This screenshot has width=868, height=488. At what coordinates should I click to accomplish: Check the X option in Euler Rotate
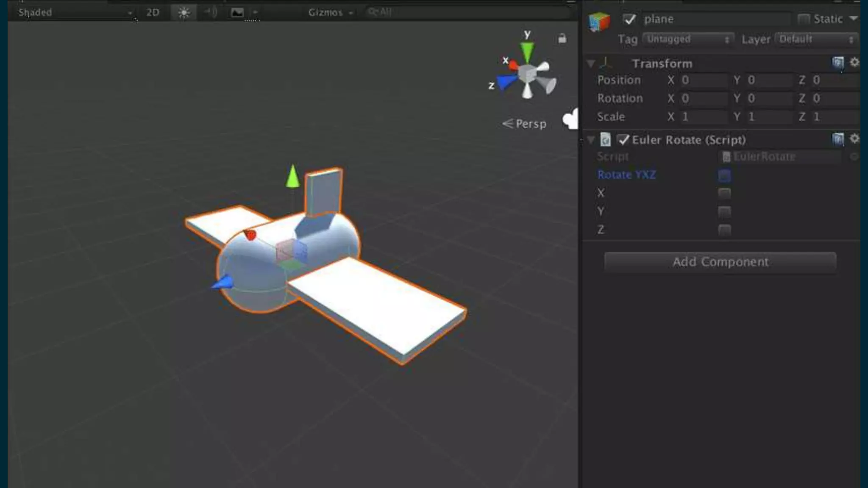(x=724, y=193)
